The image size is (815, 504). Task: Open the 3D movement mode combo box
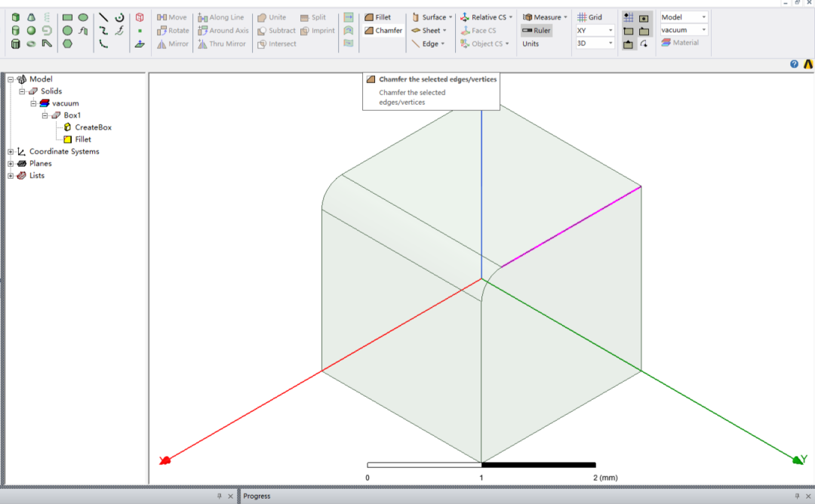click(595, 43)
